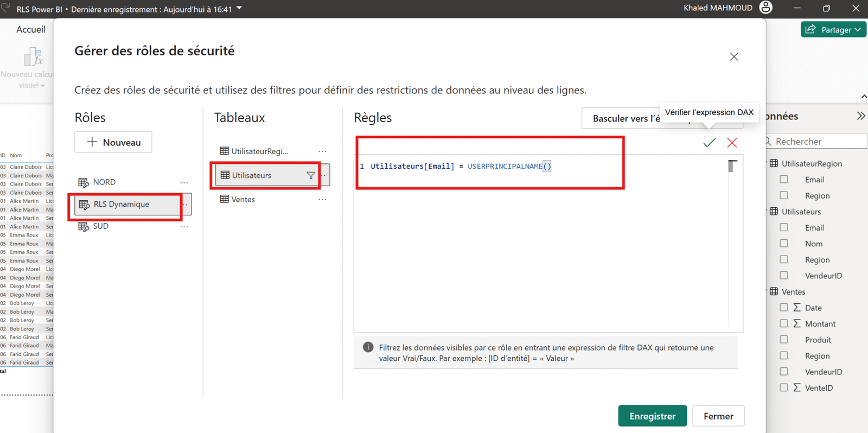
Task: Click the NORD role icon
Action: coord(84,182)
